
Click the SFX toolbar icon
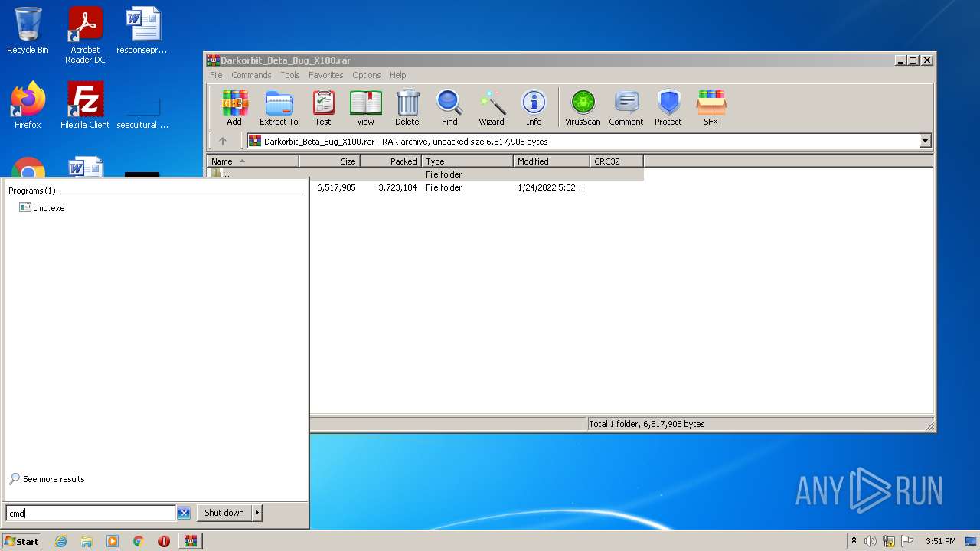point(711,107)
